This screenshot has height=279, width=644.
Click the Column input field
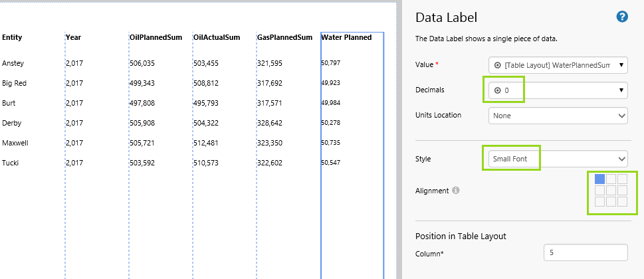(x=585, y=252)
